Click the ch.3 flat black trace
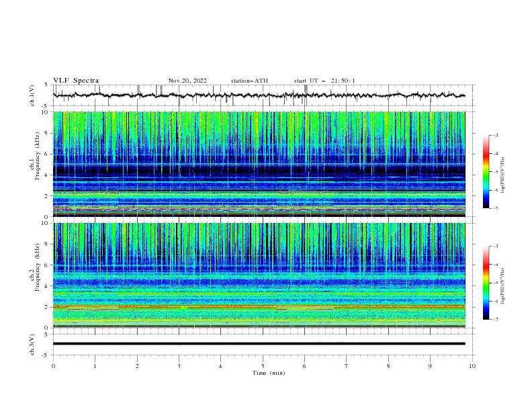Image resolution: width=532 pixels, height=411 pixels. coord(259,344)
